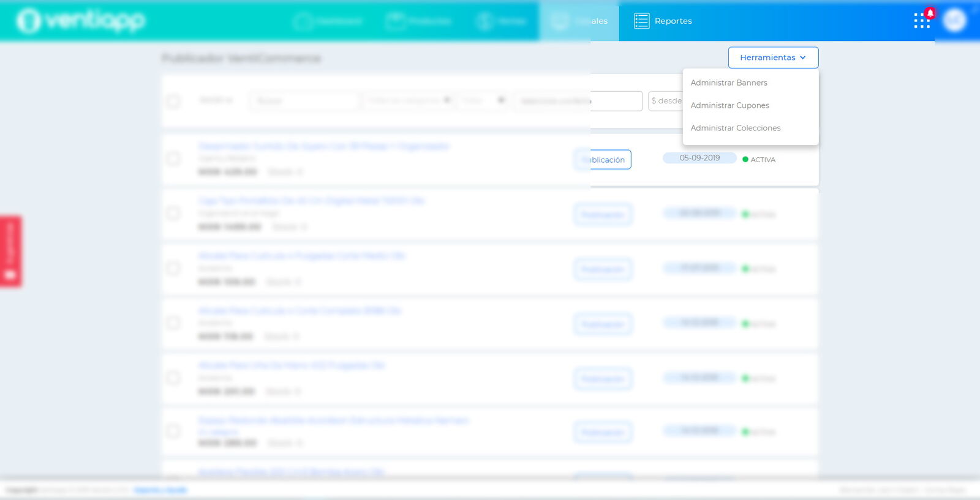Tick the checkbox in the 05-09-2019 row
Screen dimensions: 980x500
[173, 159]
